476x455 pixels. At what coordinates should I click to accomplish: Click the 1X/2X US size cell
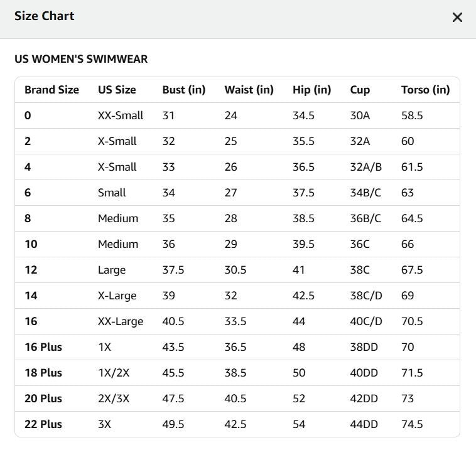tap(114, 373)
